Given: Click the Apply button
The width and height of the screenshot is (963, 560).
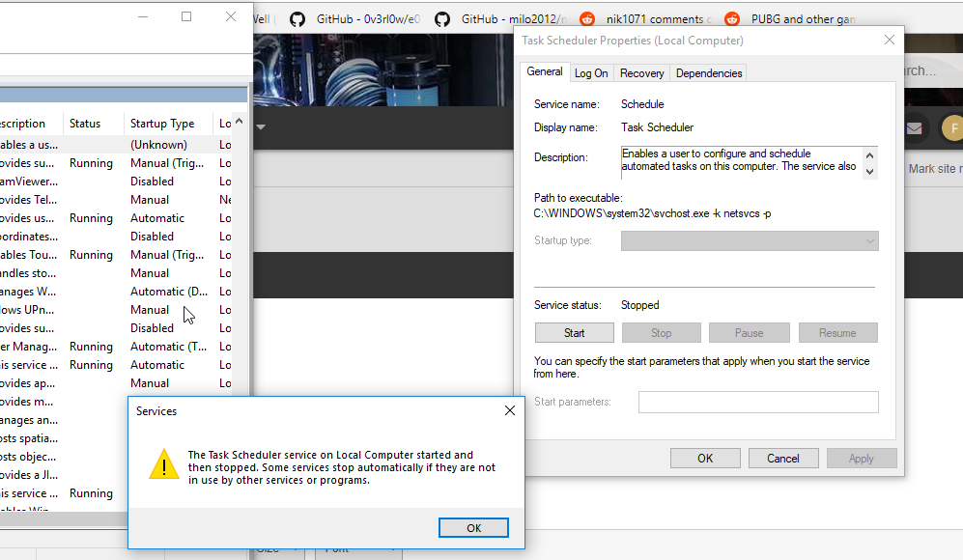Looking at the screenshot, I should click(862, 458).
